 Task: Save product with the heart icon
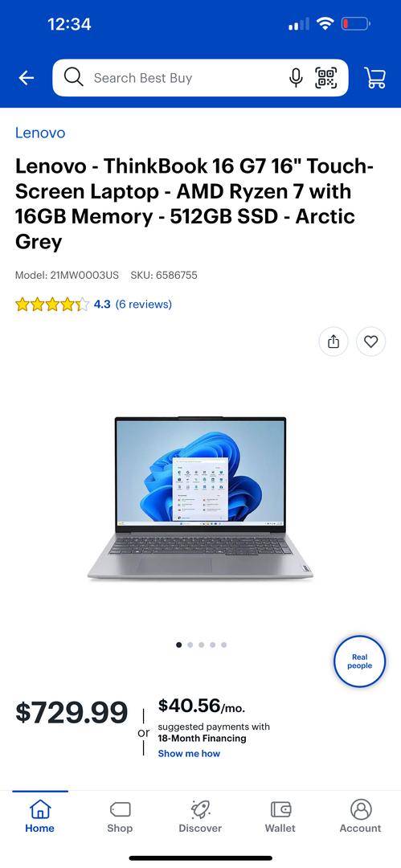click(x=370, y=342)
